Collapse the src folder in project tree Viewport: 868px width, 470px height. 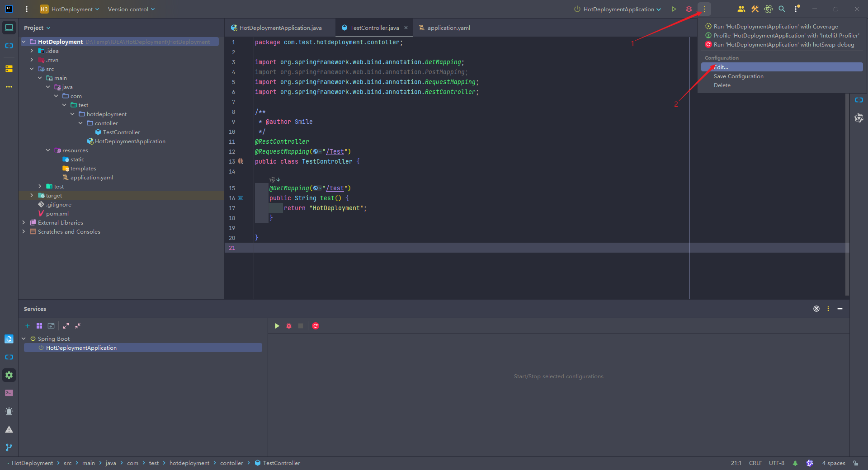(32, 69)
